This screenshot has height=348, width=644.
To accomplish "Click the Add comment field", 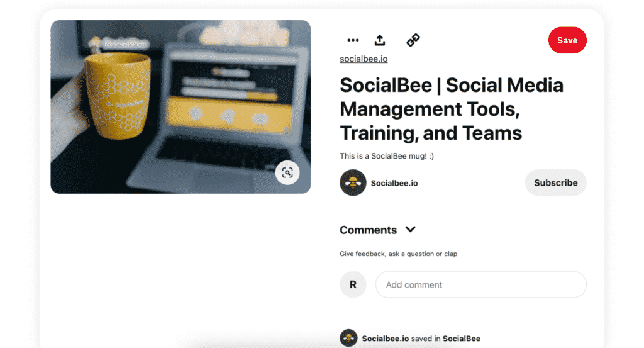I will [481, 284].
